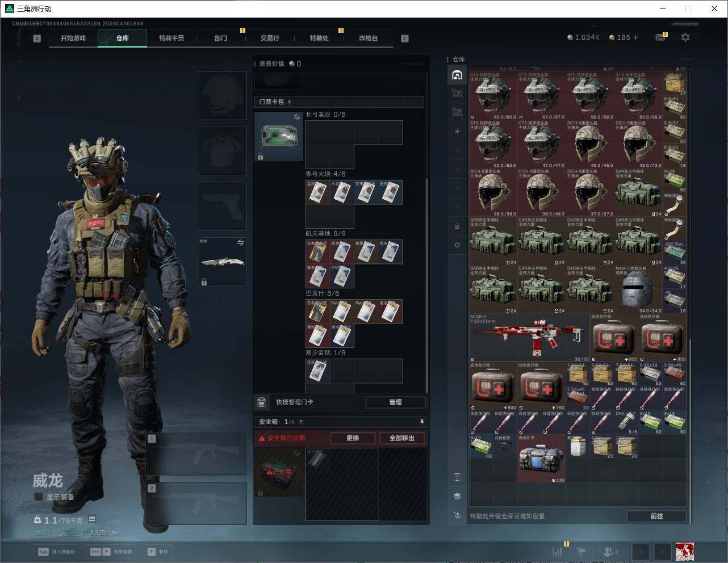Click the expired safe box image
Image resolution: width=728 pixels, height=563 pixels.
278,472
